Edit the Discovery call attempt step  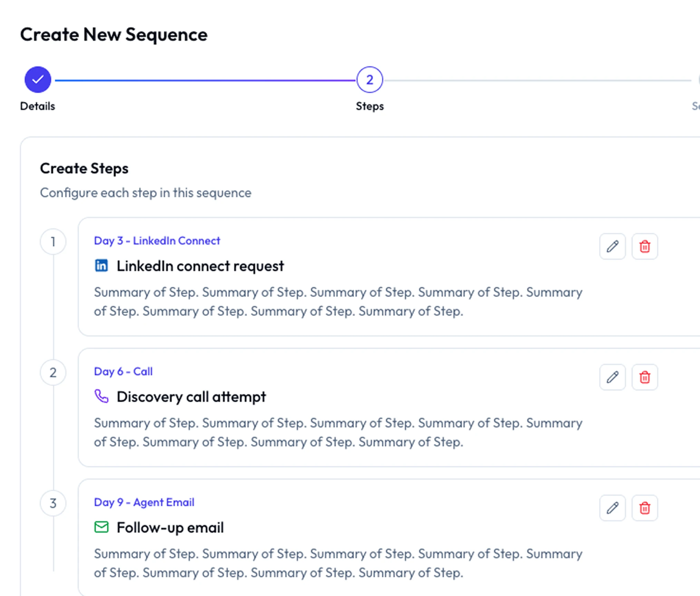coord(612,377)
